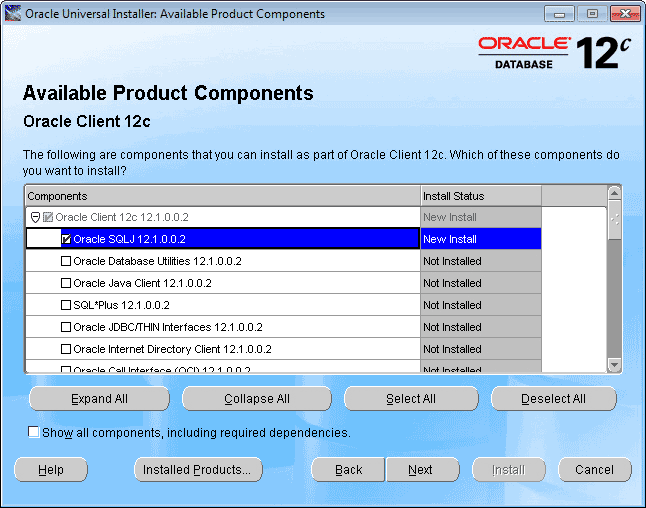
Task: Open Installed Products dialog
Action: (x=198, y=469)
